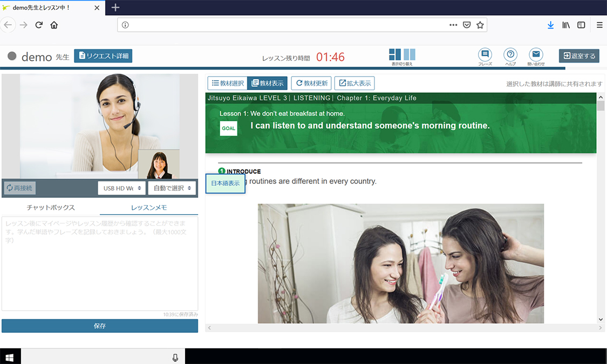Reload the page in browser toolbar
The width and height of the screenshot is (607, 364).
click(x=39, y=25)
